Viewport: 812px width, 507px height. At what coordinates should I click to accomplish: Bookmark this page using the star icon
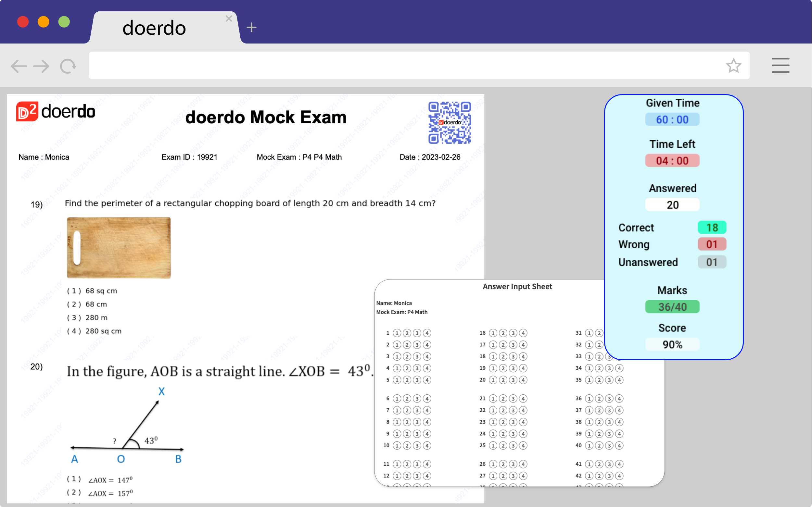tap(734, 66)
